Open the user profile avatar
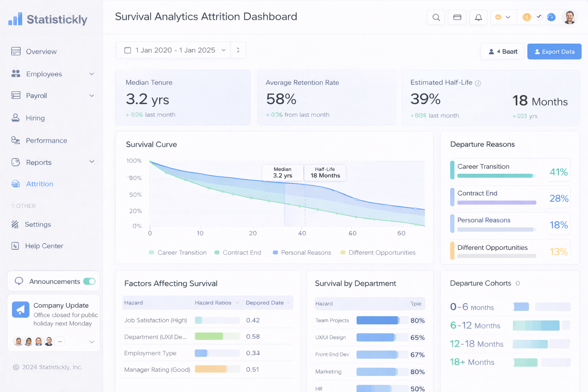This screenshot has height=392, width=588. click(569, 17)
